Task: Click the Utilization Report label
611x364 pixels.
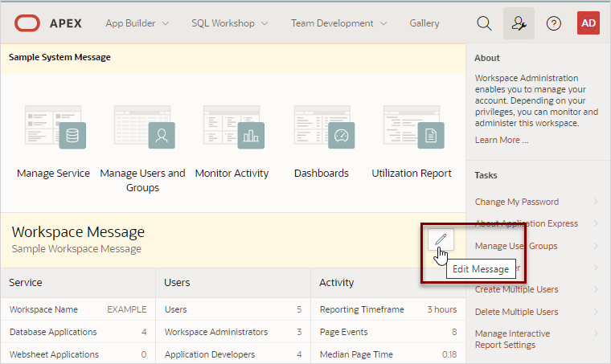Action: pyautogui.click(x=412, y=174)
